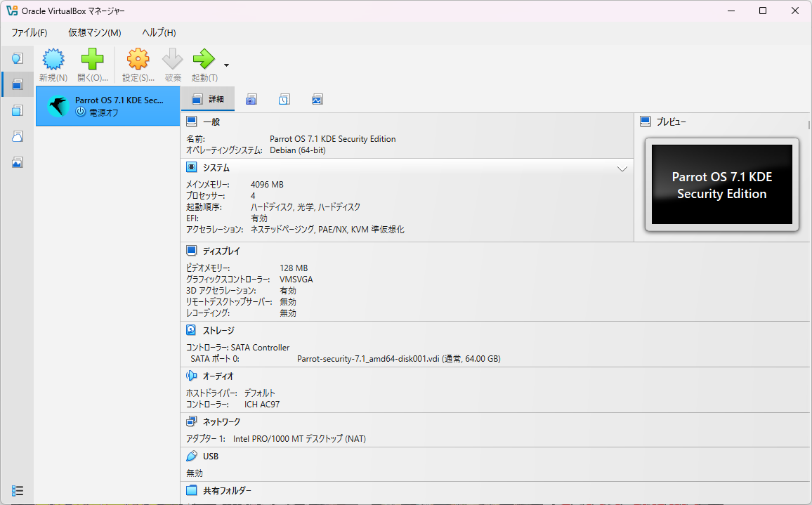Switch to the Snapshots camera tab
812x505 pixels.
251,100
